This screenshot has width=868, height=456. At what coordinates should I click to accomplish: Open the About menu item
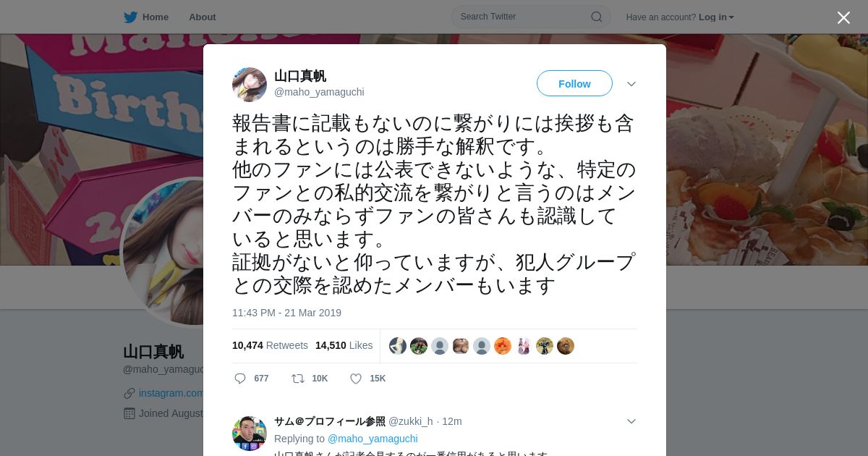point(203,17)
